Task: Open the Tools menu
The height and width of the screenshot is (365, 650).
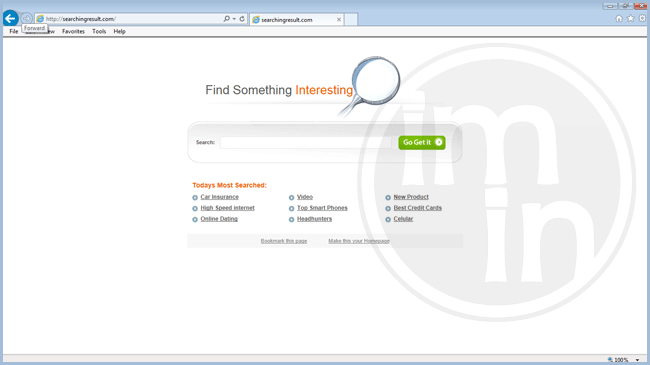Action: (x=99, y=31)
